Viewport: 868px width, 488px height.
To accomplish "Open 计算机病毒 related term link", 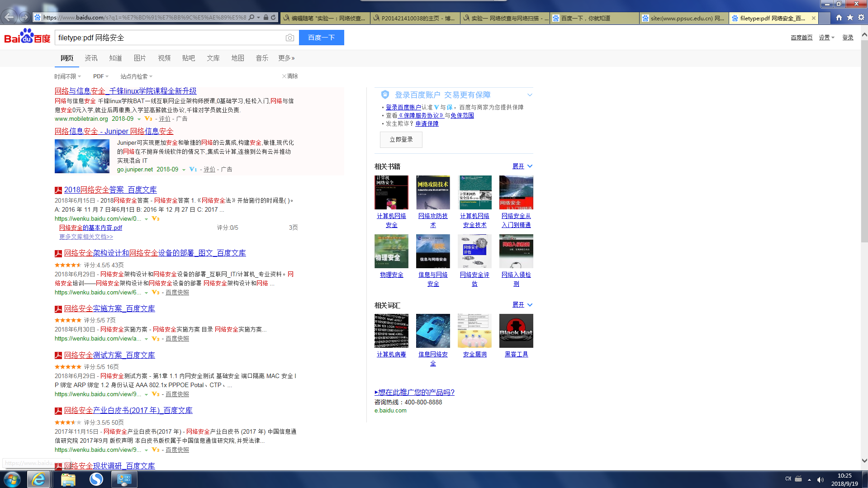I will coord(391,354).
